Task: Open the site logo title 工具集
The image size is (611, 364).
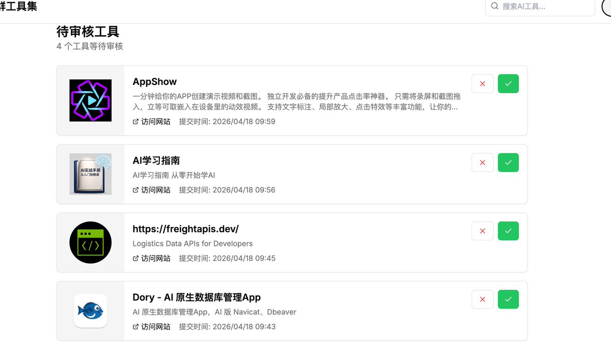Action: [x=18, y=6]
